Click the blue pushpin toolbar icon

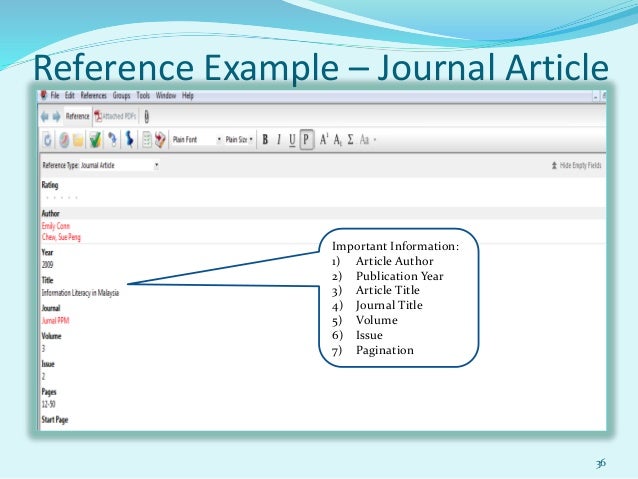pyautogui.click(x=129, y=139)
